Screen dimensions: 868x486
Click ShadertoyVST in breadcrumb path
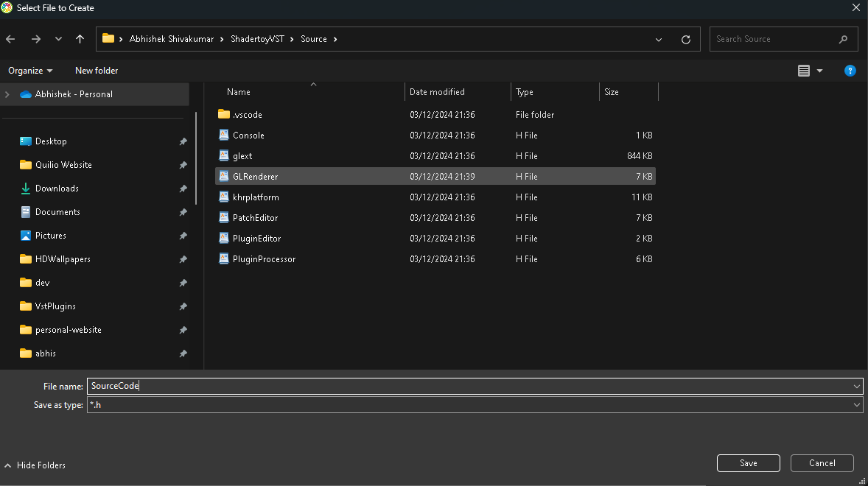tap(257, 39)
